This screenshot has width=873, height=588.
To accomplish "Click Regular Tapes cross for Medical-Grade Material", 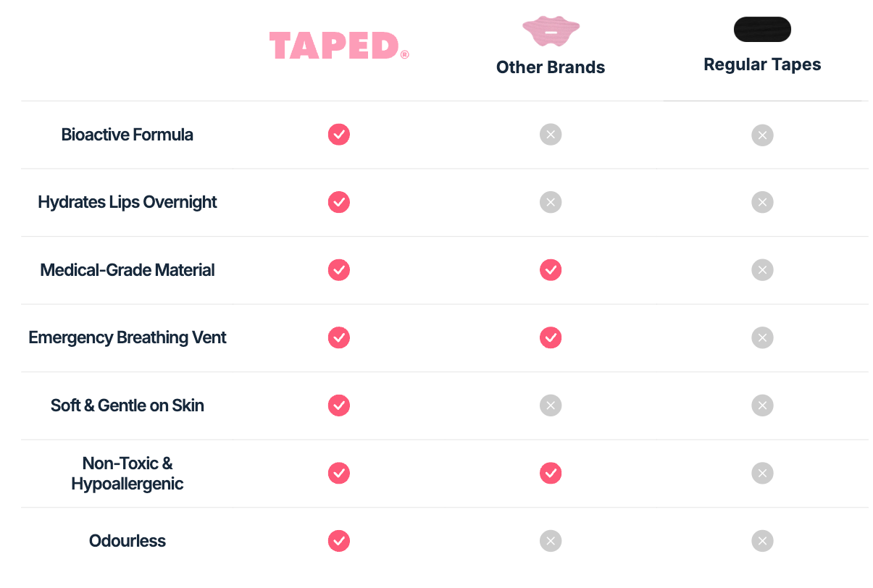I will 762,270.
